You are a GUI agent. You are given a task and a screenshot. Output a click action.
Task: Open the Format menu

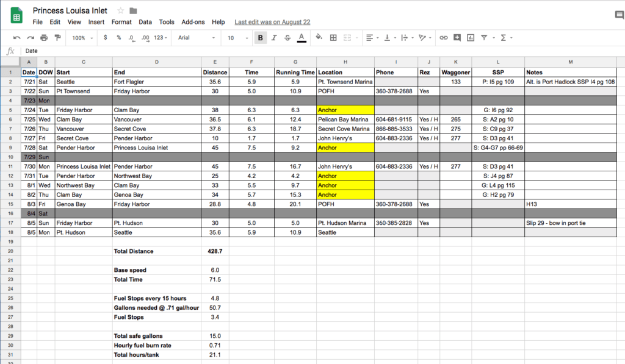point(121,22)
